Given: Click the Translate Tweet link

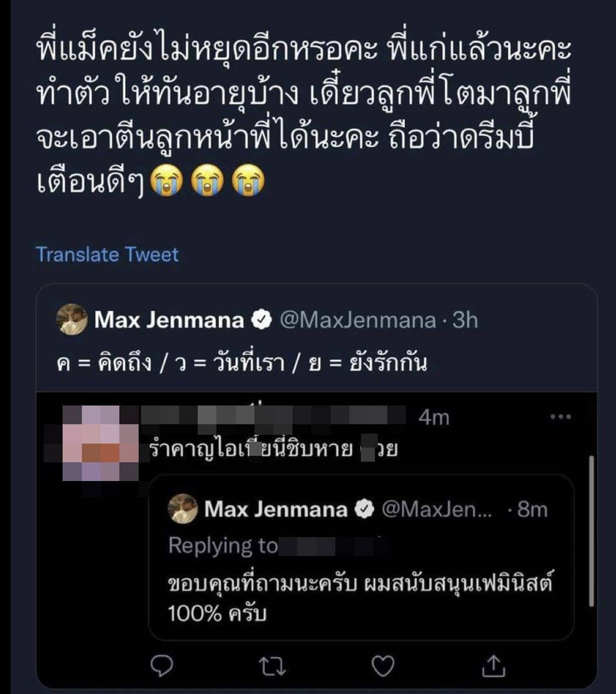Looking at the screenshot, I should tap(108, 255).
